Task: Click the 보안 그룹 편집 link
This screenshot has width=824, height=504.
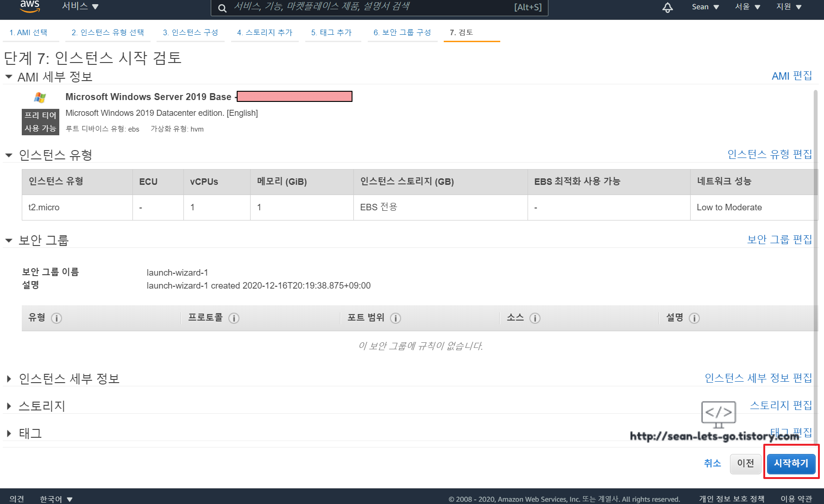Action: point(780,239)
